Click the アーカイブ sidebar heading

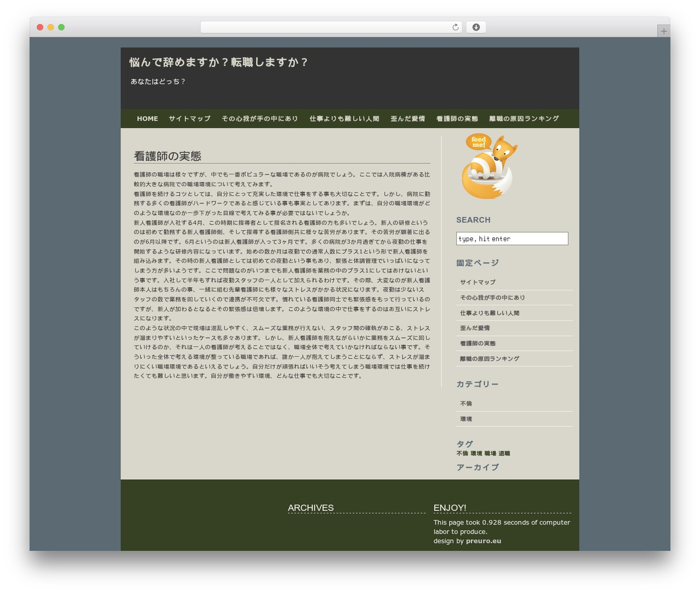(477, 468)
